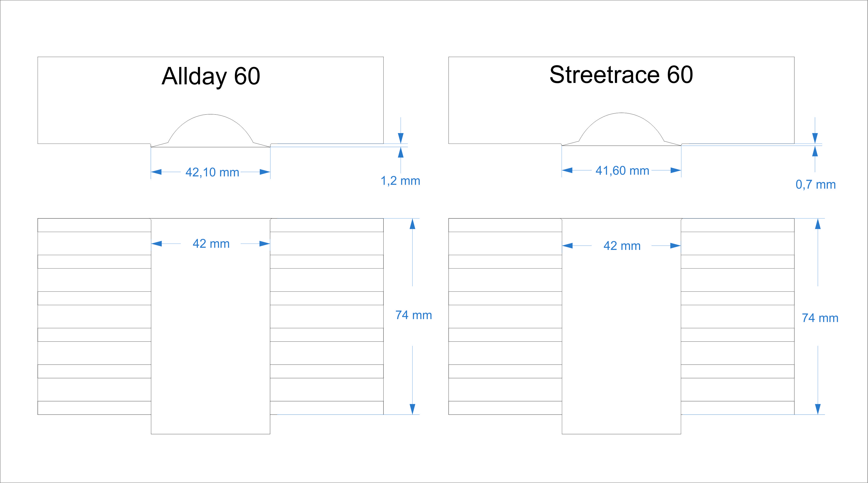Click the bottom arrowhead of the Streetrace 74 mm dimension

pos(818,409)
